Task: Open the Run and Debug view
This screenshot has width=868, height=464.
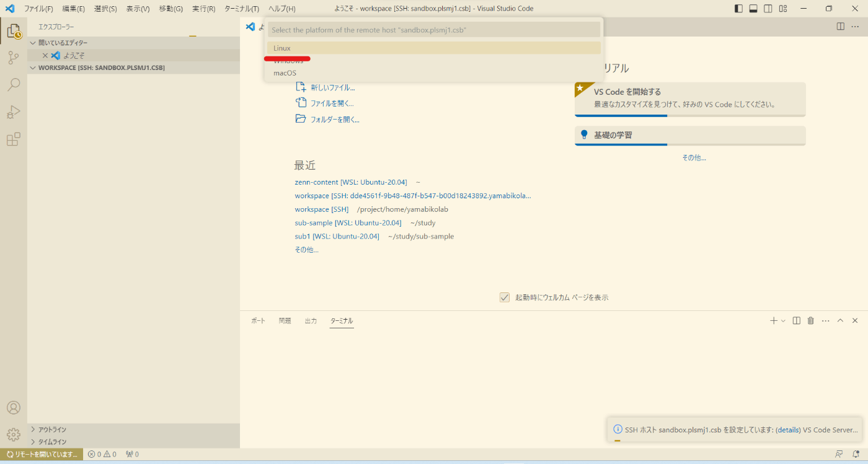Action: point(14,112)
